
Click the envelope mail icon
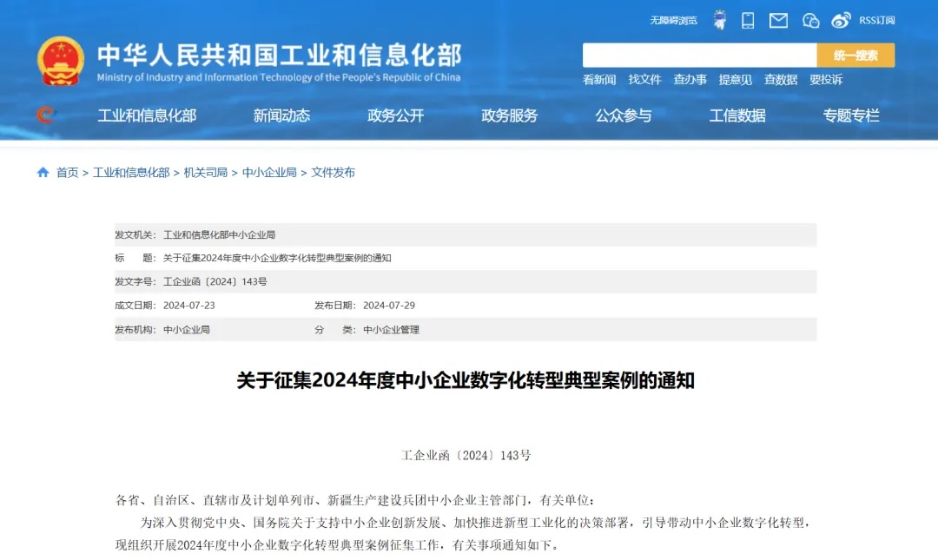tap(778, 20)
